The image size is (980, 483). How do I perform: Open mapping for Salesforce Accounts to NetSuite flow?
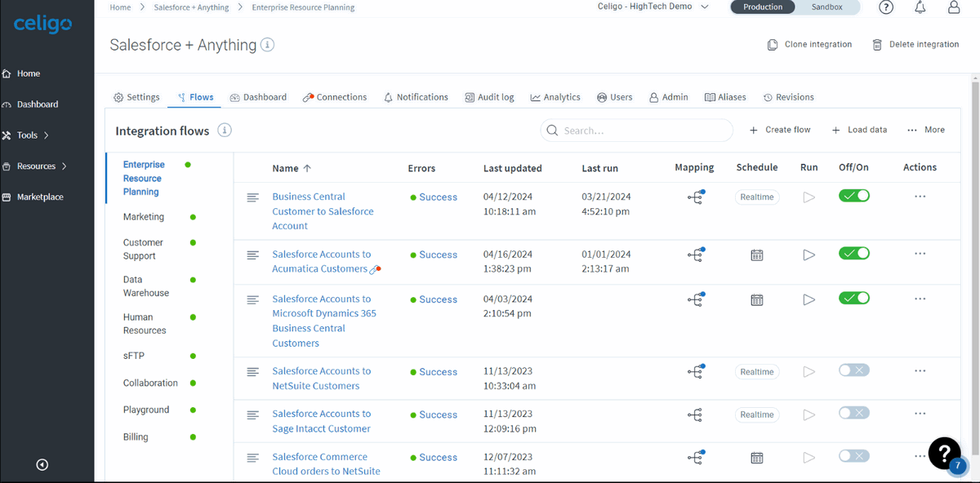click(x=696, y=371)
